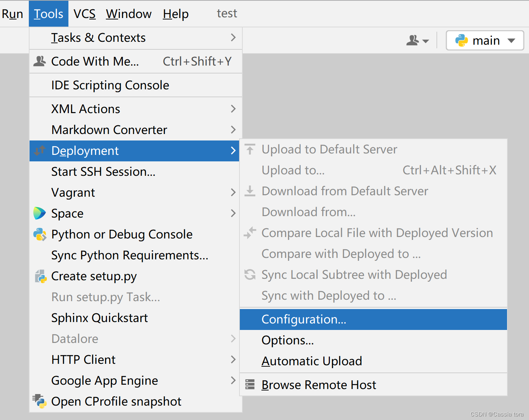Expand Space submenu arrow
This screenshot has width=529, height=420.
(233, 213)
